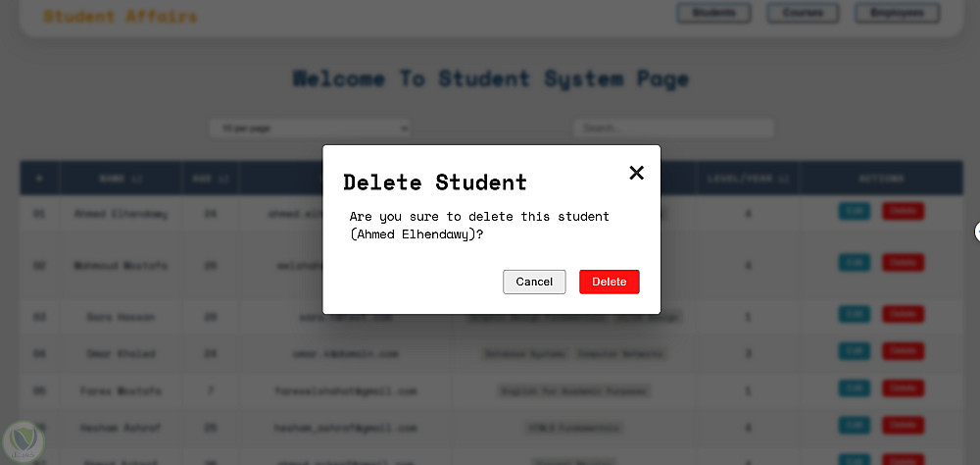Click the shield badge icon in the corner
This screenshot has width=980, height=465.
[22, 439]
